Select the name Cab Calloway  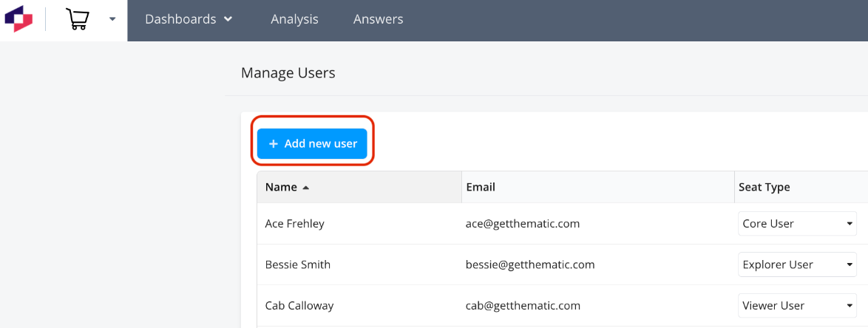coord(299,306)
